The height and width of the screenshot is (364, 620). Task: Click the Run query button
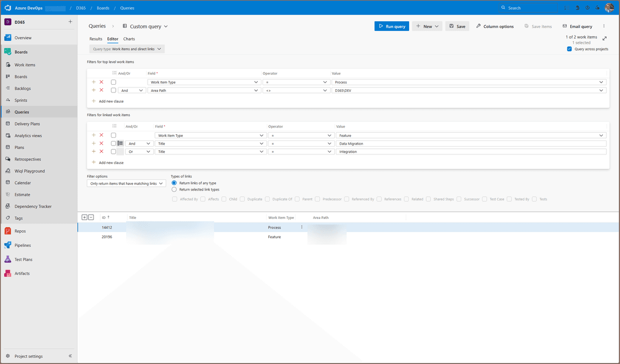tap(392, 26)
